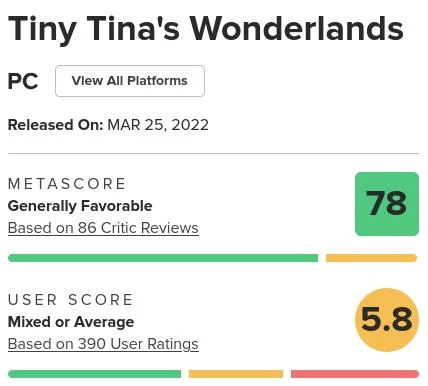Select the yellow mixed user ratings bar
The width and height of the screenshot is (428, 386).
pos(236,374)
